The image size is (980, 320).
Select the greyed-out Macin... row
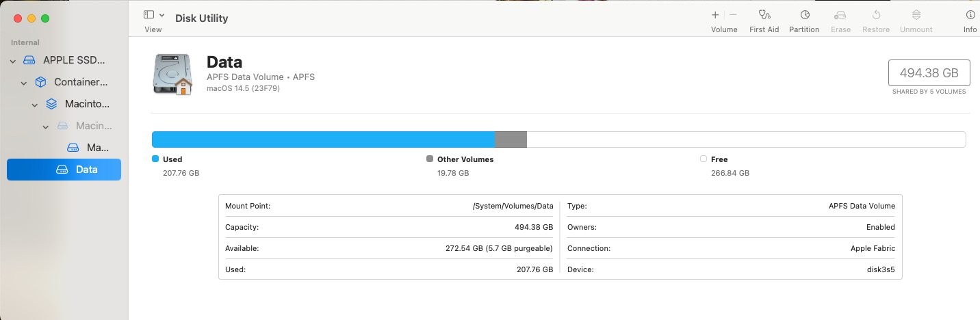coord(64,126)
